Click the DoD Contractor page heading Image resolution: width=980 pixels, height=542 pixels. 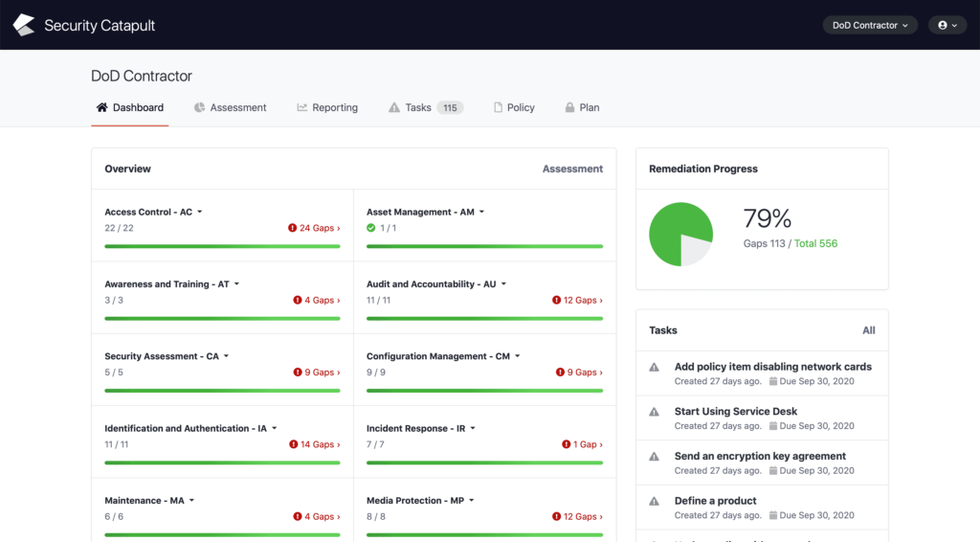click(x=142, y=76)
